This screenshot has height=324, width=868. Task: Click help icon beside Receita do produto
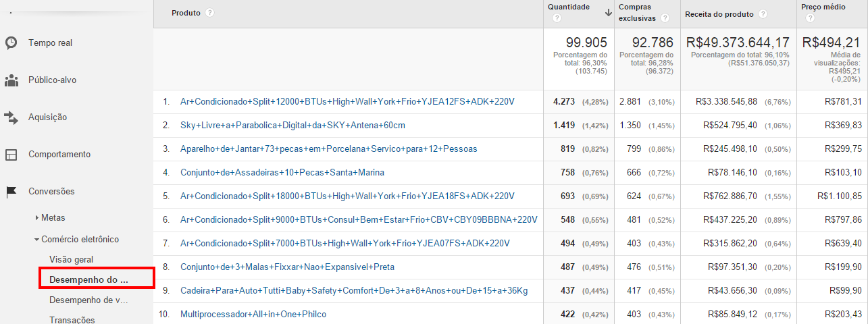763,13
